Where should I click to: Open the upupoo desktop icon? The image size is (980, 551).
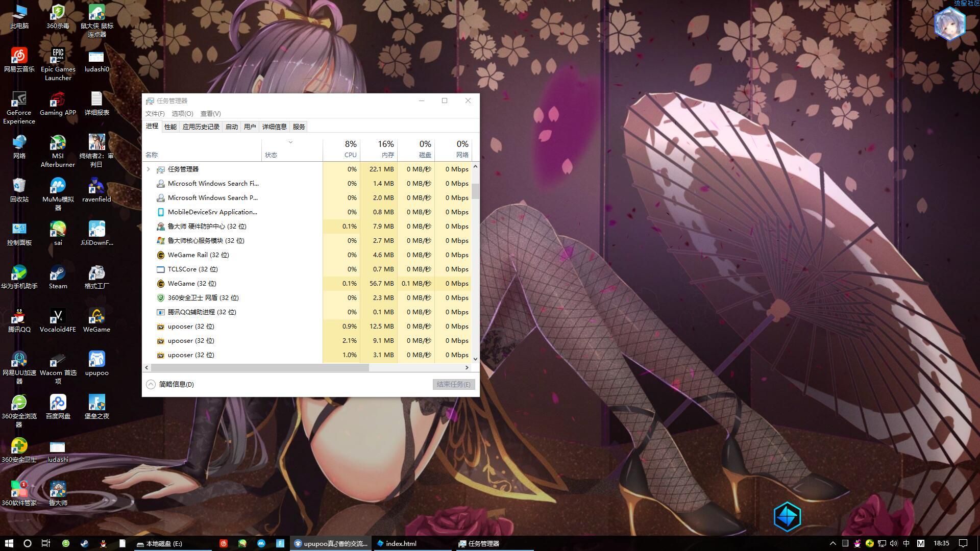[x=96, y=363]
